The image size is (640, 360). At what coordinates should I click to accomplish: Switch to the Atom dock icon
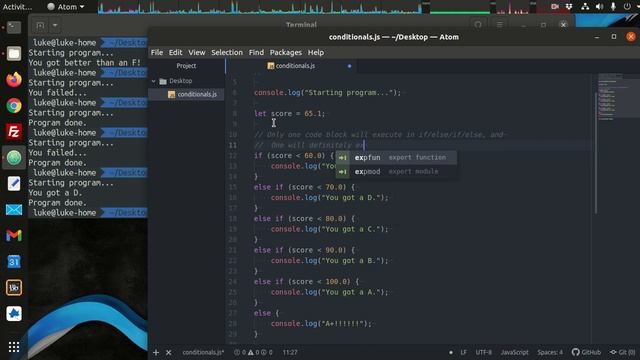coord(14,158)
